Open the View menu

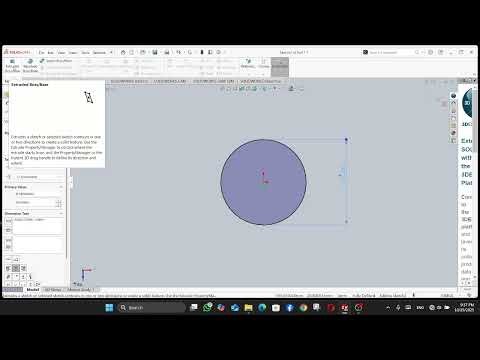click(x=61, y=53)
